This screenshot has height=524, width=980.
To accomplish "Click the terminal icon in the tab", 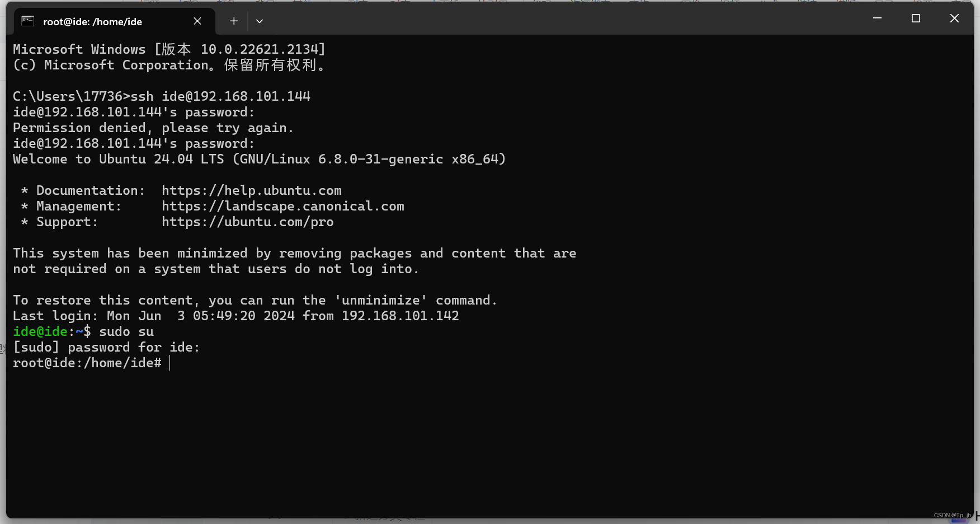I will 27,21.
